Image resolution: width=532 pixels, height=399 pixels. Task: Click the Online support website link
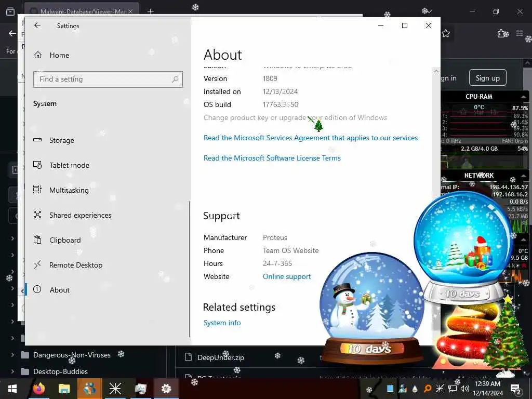287,276
